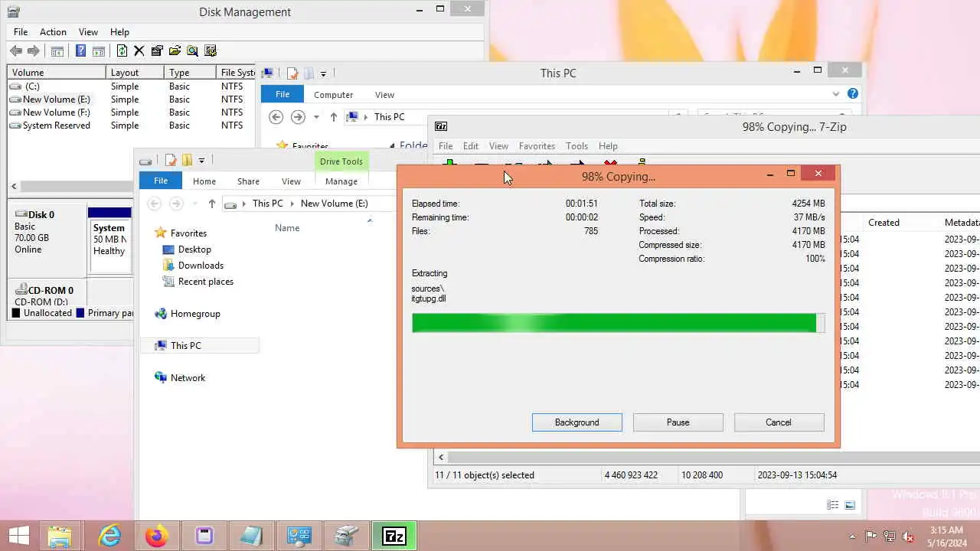
Task: Show hidden tray icons arrow
Action: [853, 536]
